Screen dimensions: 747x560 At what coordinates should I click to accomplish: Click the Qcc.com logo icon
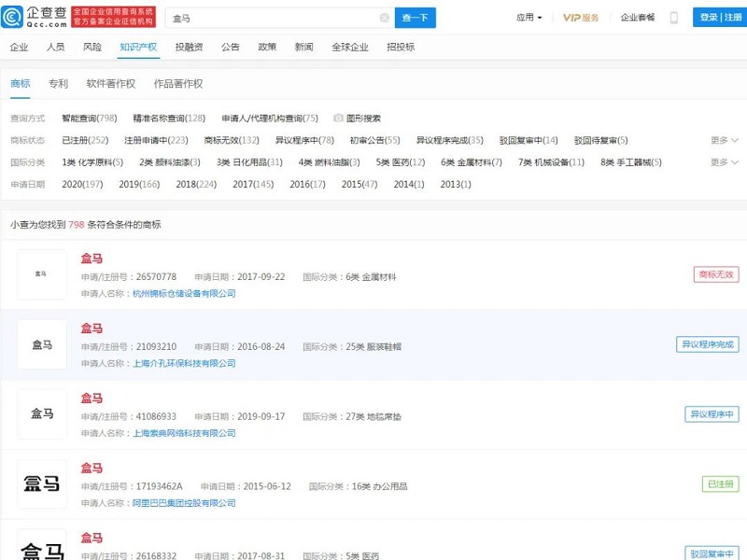[13, 17]
